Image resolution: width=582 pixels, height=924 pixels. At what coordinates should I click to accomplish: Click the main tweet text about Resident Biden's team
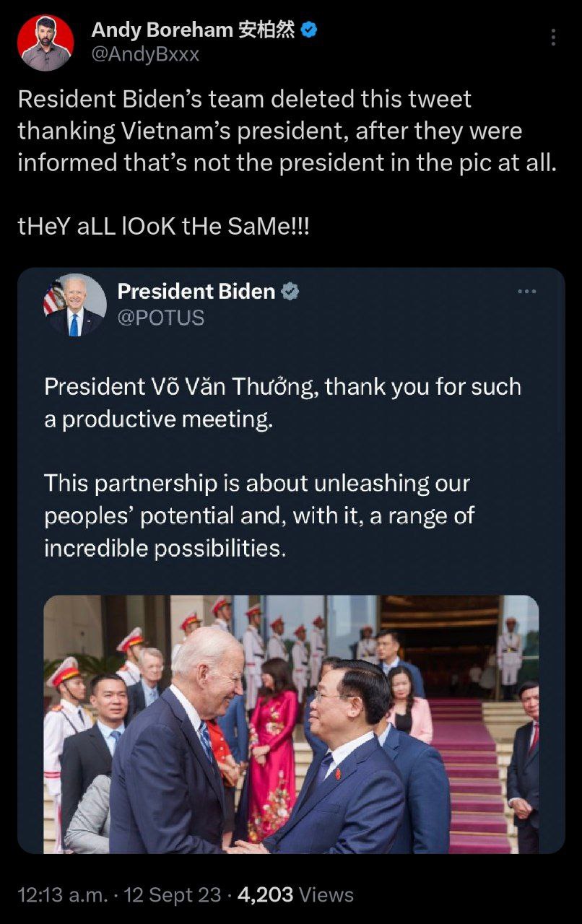click(x=287, y=131)
